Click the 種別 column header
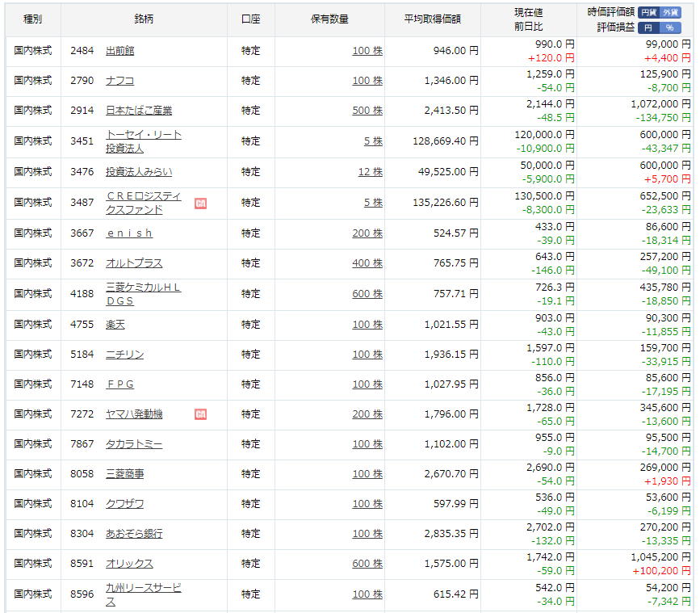The image size is (700, 613). 32,19
